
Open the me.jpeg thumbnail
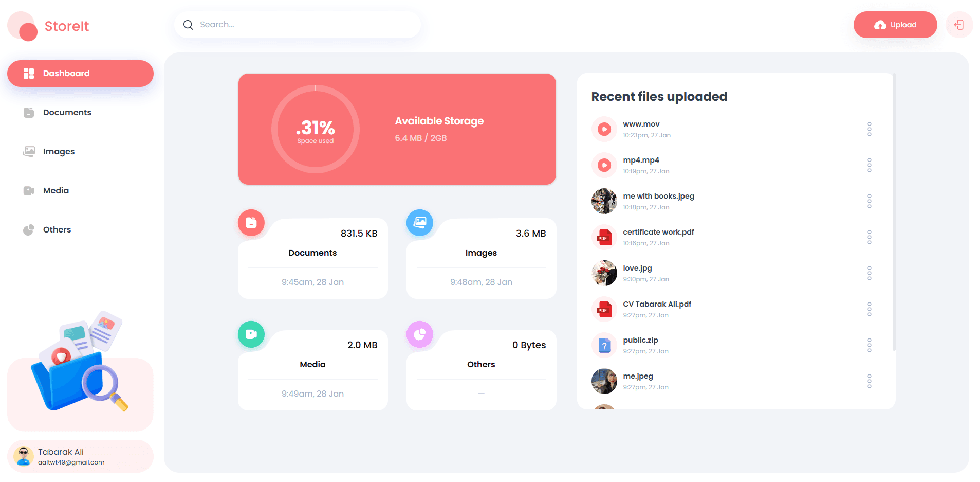coord(604,381)
